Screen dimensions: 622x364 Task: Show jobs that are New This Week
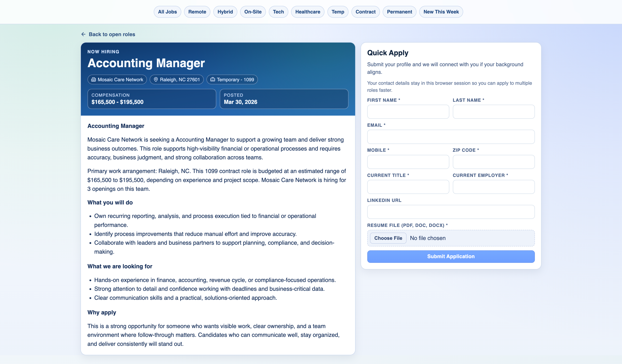point(441,12)
